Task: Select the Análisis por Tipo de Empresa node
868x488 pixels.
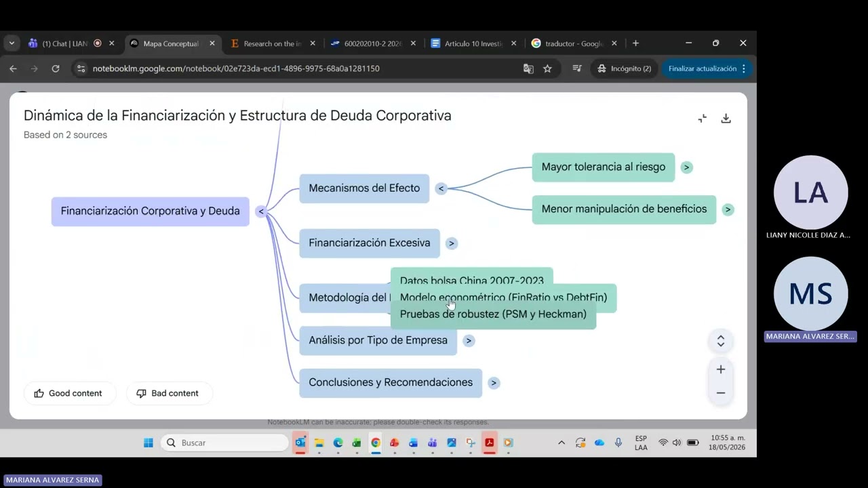Action: coord(378,340)
